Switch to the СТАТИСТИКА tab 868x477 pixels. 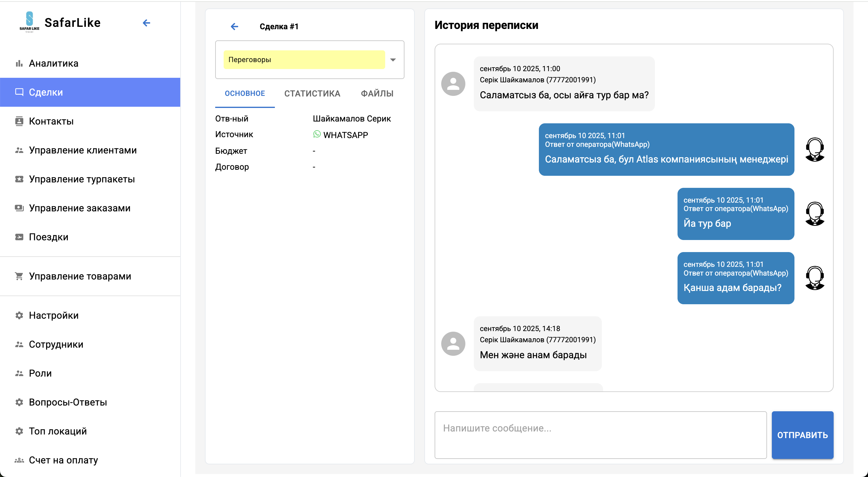[x=312, y=93]
